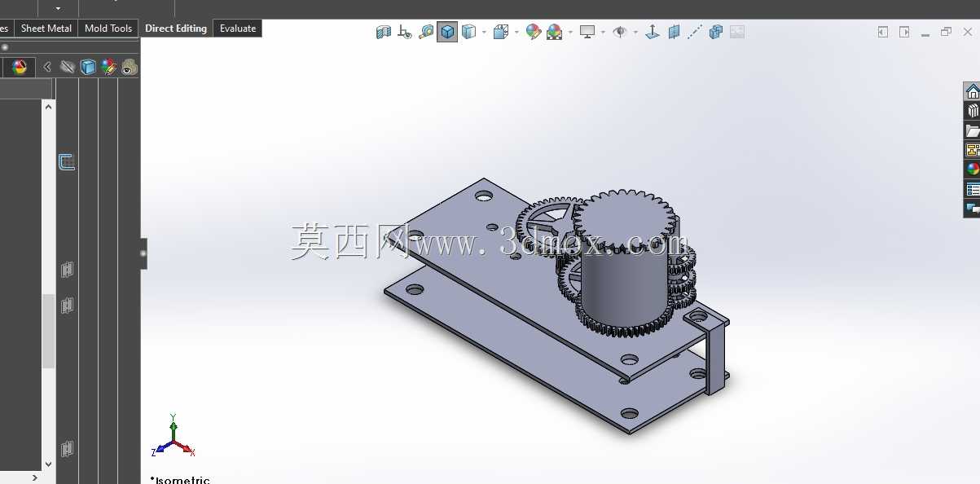Open the Appearances color ball task pane tab
The width and height of the screenshot is (980, 484).
click(x=972, y=169)
